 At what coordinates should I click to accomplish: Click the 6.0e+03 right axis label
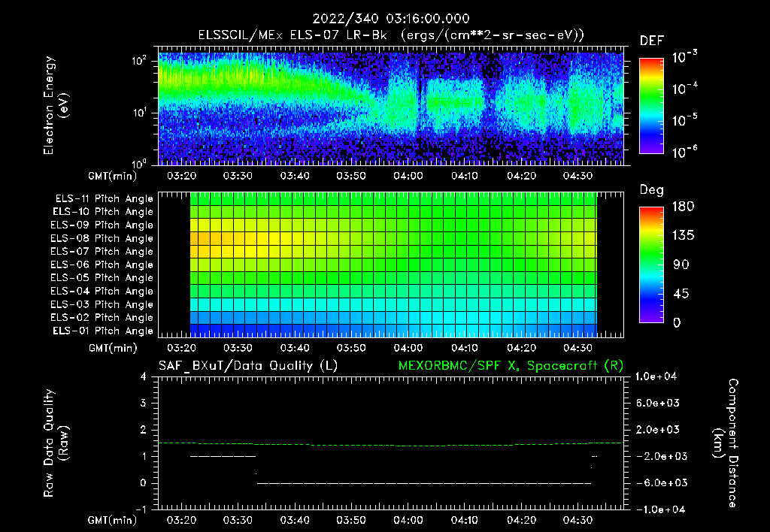pos(657,403)
